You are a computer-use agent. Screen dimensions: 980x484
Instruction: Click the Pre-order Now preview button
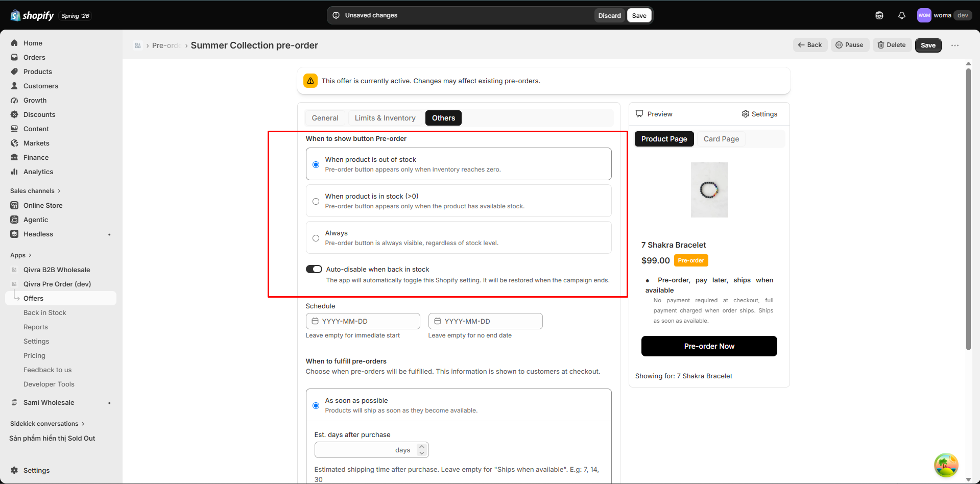709,346
